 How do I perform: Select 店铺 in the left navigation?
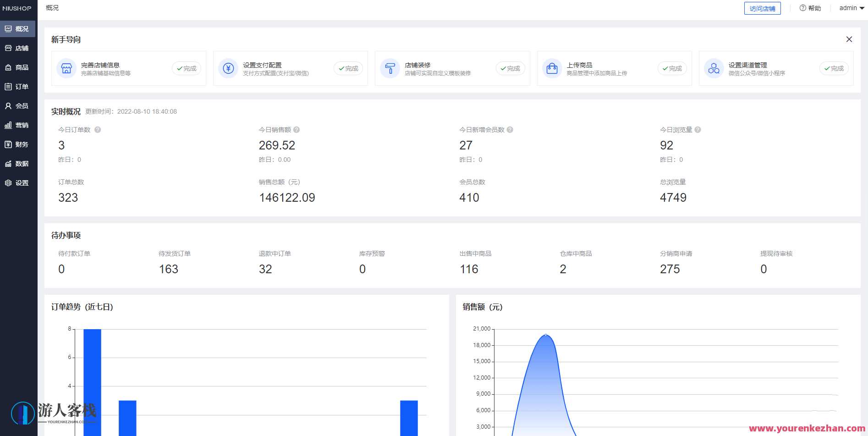pyautogui.click(x=18, y=48)
